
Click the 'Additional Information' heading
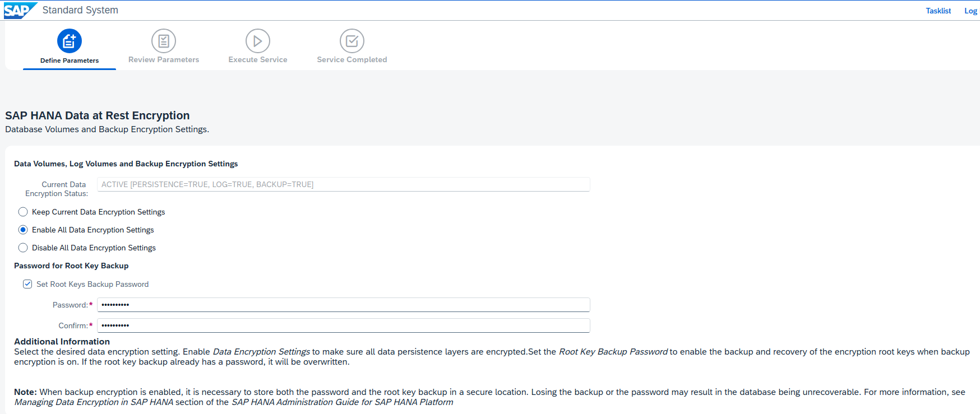coord(62,342)
